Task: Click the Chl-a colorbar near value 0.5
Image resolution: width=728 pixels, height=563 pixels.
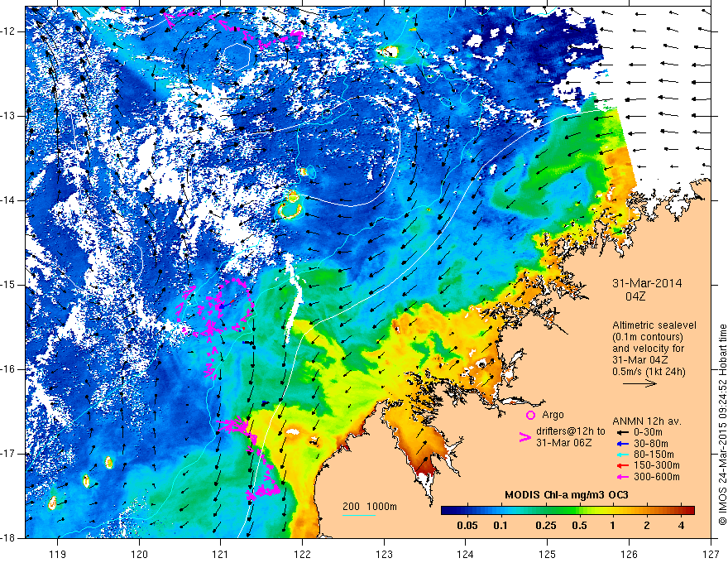Action: click(x=579, y=511)
